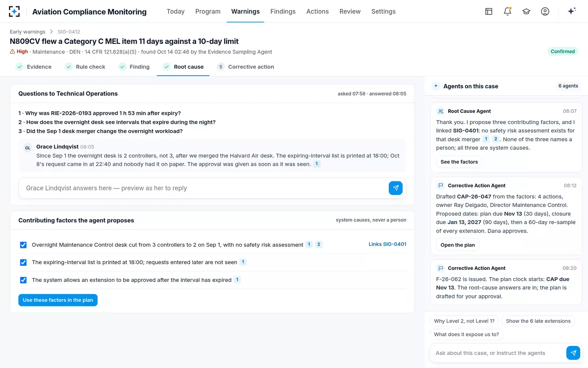Click the flag icon on the 08:12 Corrective Action Agent card
Image resolution: width=588 pixels, height=368 pixels.
click(x=441, y=186)
